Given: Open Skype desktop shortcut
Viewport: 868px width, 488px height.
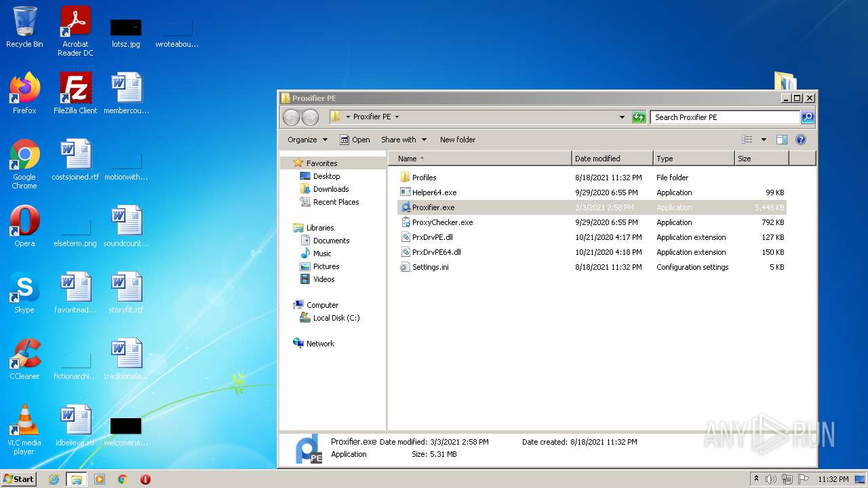Looking at the screenshot, I should 24,293.
